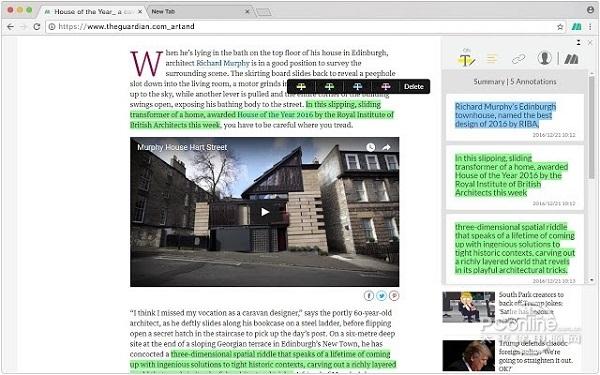Open Chrome three-dot menu
Image resolution: width=600 pixels, height=375 pixels.
pos(590,27)
